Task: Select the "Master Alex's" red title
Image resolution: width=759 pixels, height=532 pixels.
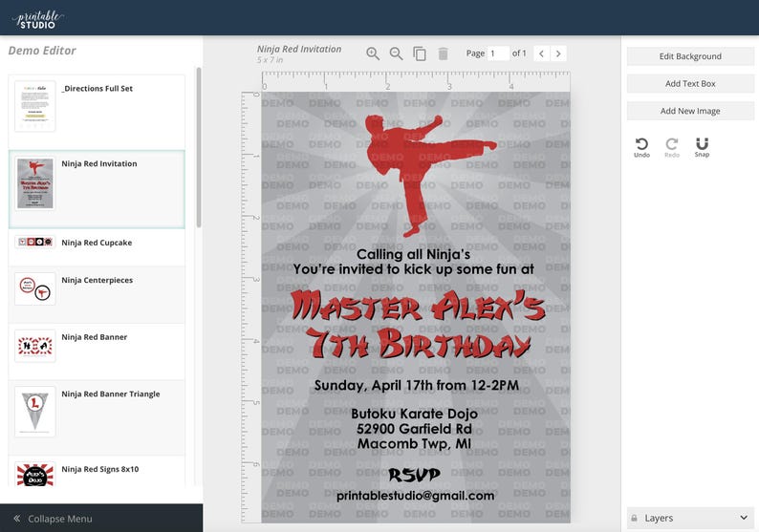Action: point(419,307)
